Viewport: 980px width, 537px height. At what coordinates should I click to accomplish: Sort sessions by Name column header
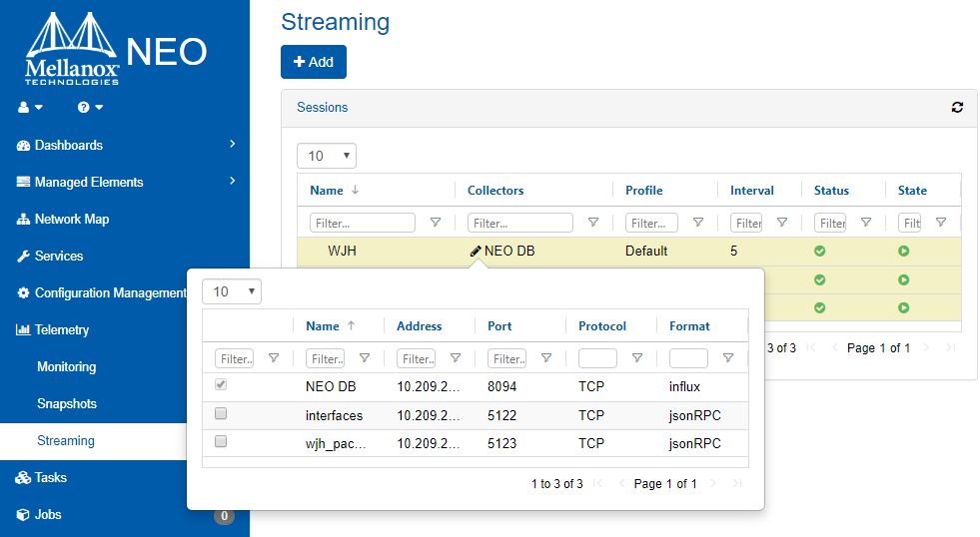click(x=327, y=191)
